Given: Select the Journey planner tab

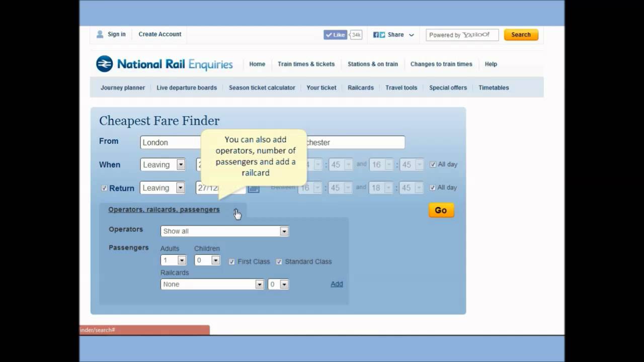Looking at the screenshot, I should click(123, 87).
